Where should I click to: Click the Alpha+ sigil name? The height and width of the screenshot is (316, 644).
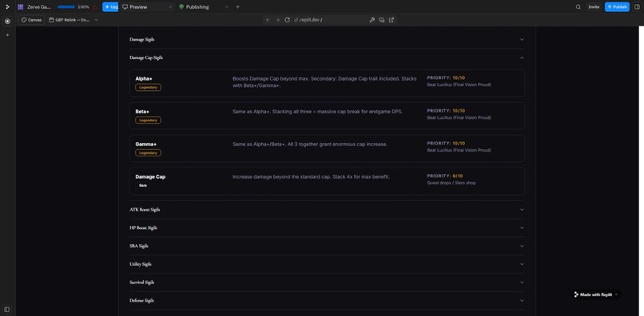point(144,78)
